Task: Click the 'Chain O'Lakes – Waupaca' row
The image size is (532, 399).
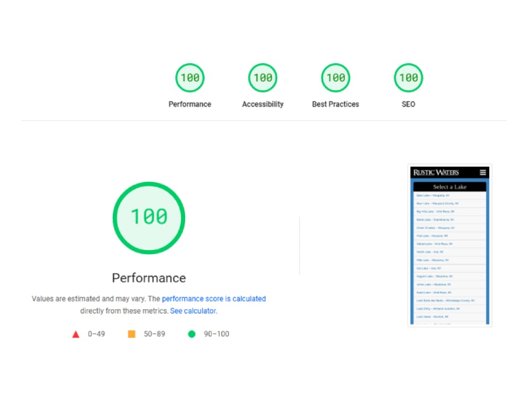Action: [x=450, y=228]
